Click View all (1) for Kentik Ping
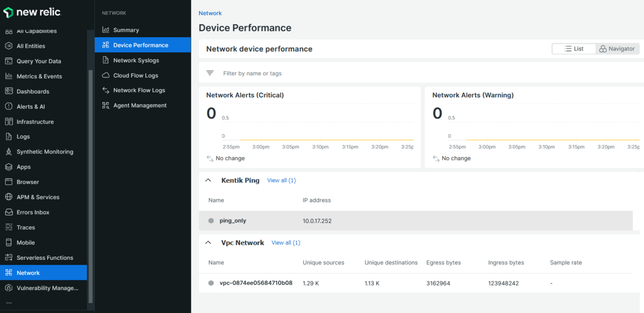The width and height of the screenshot is (644, 313). point(281,180)
